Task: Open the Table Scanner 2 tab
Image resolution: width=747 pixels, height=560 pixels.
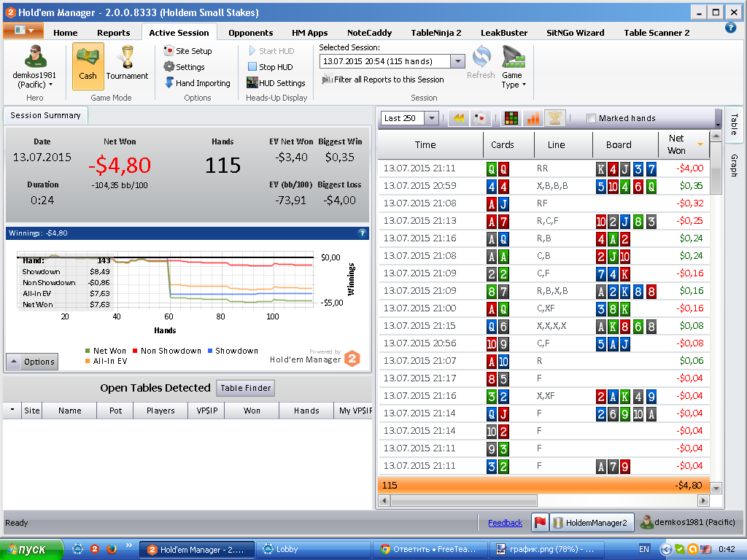Action: [657, 32]
